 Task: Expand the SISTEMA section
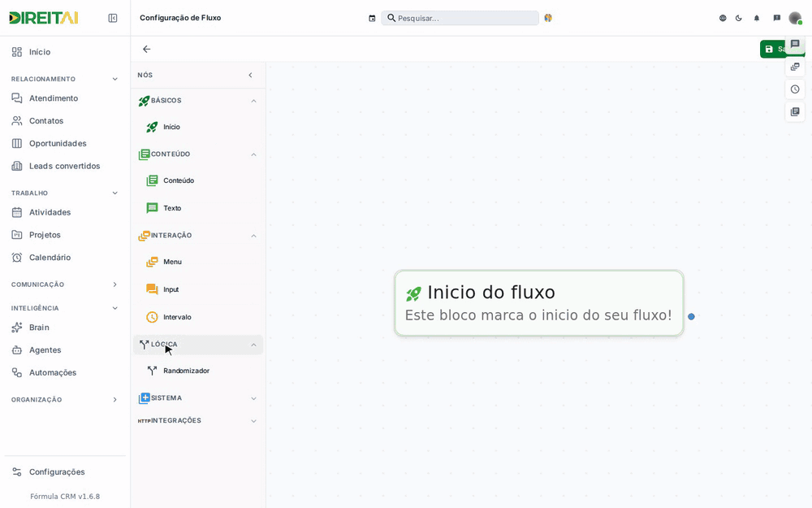[x=253, y=398]
